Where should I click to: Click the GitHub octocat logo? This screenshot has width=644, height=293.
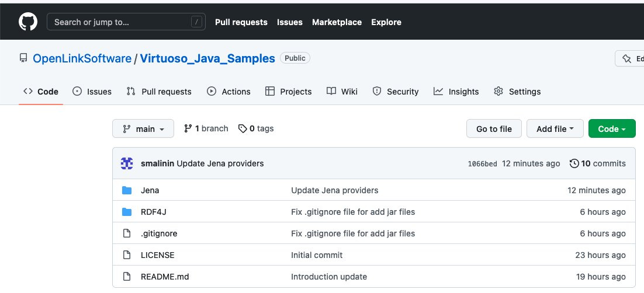coord(27,22)
